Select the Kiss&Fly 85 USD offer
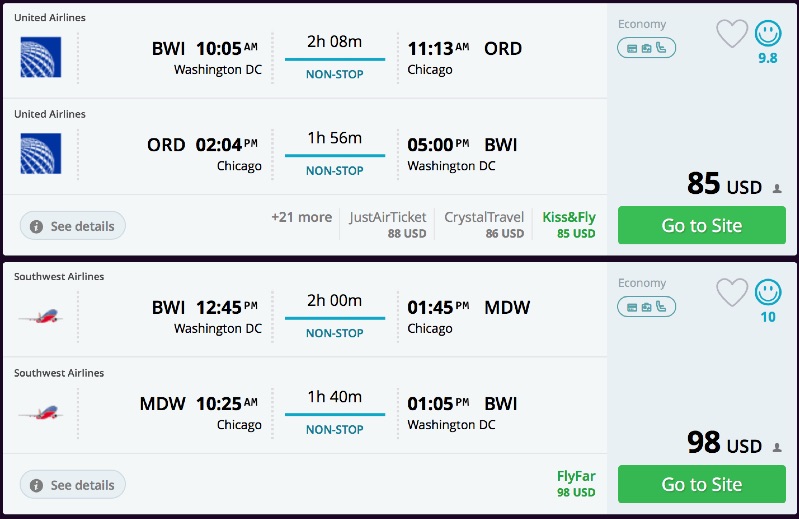 pyautogui.click(x=569, y=224)
